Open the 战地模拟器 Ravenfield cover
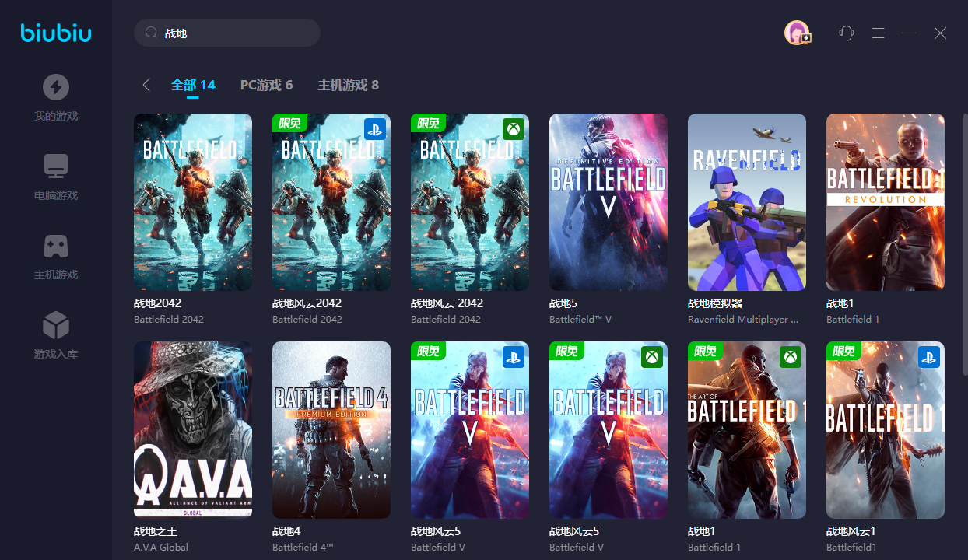The width and height of the screenshot is (968, 560). coord(747,202)
